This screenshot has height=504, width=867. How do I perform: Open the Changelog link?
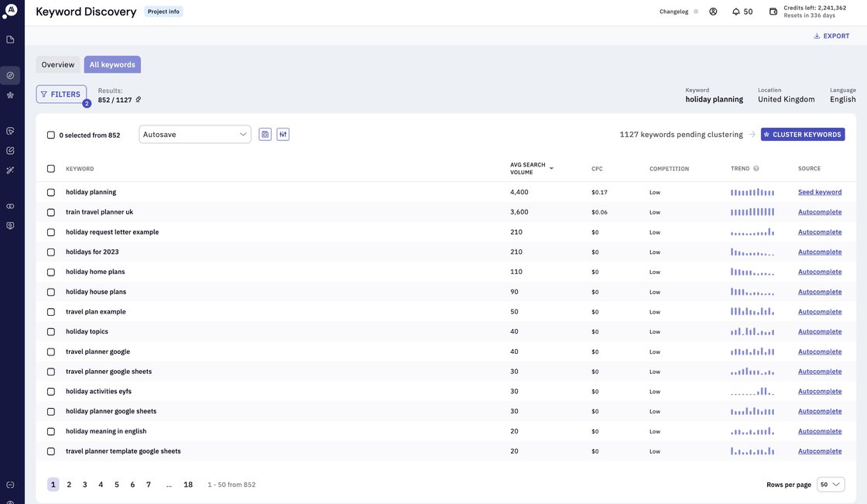(674, 12)
